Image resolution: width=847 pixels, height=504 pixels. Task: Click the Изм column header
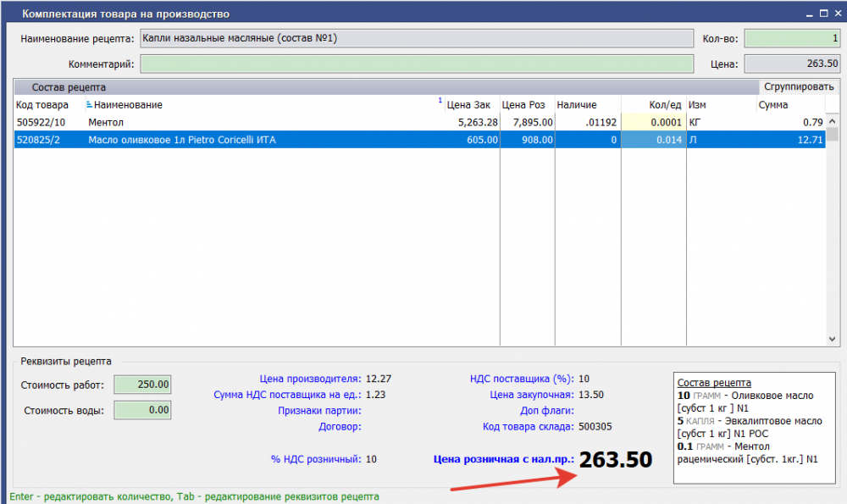697,105
